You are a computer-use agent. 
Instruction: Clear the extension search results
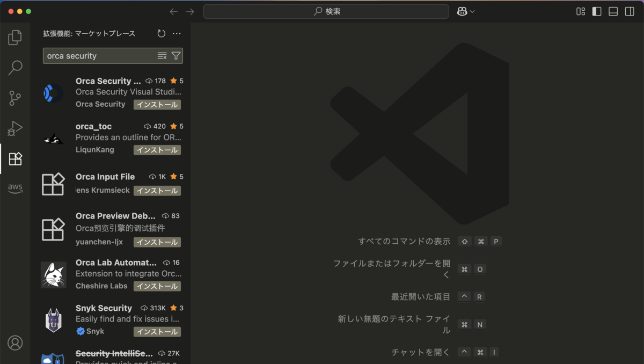[162, 56]
